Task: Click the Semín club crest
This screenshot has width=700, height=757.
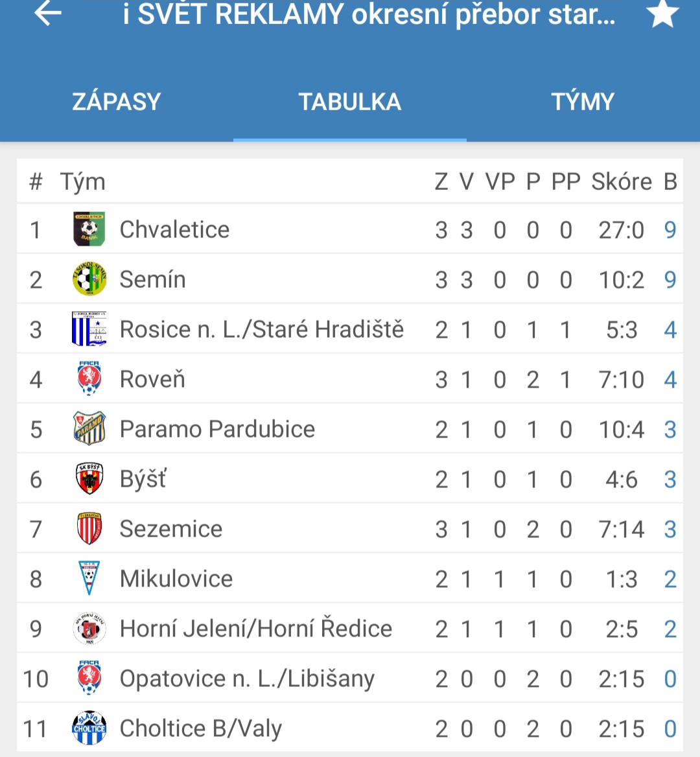Action: [89, 279]
